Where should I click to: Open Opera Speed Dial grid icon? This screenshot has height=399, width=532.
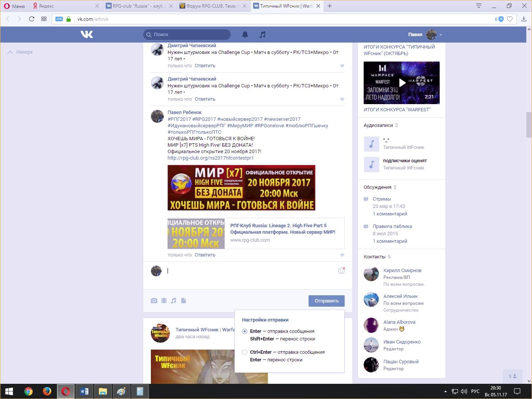pyautogui.click(x=44, y=19)
